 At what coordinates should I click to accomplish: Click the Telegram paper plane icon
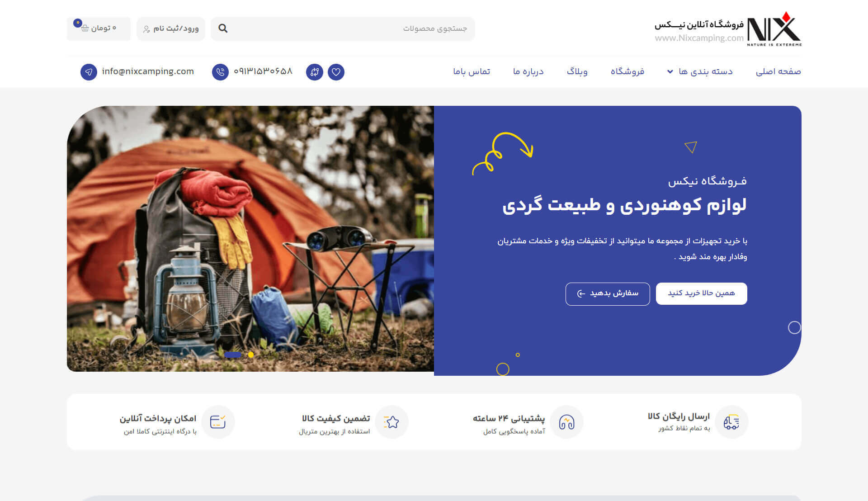tap(89, 72)
